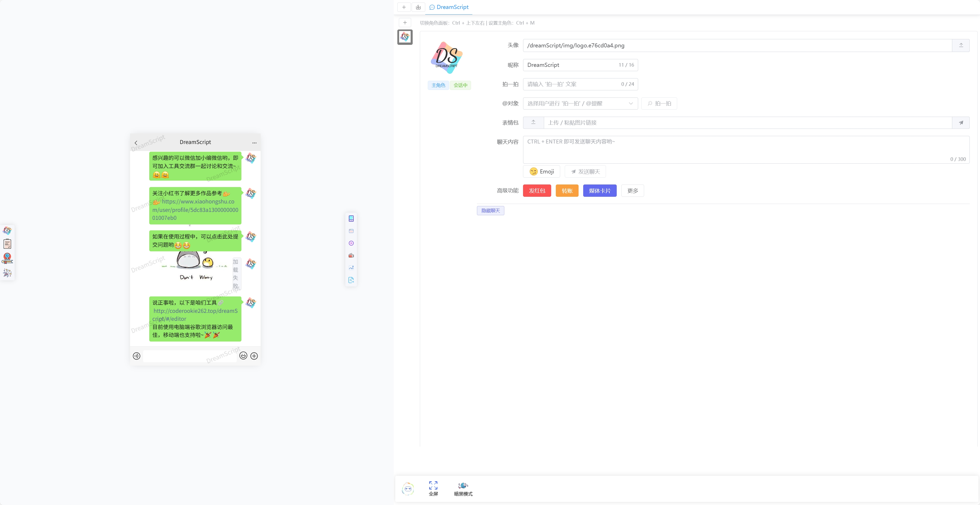Focus the 头像 avatar path input
980x505 pixels.
tap(738, 45)
